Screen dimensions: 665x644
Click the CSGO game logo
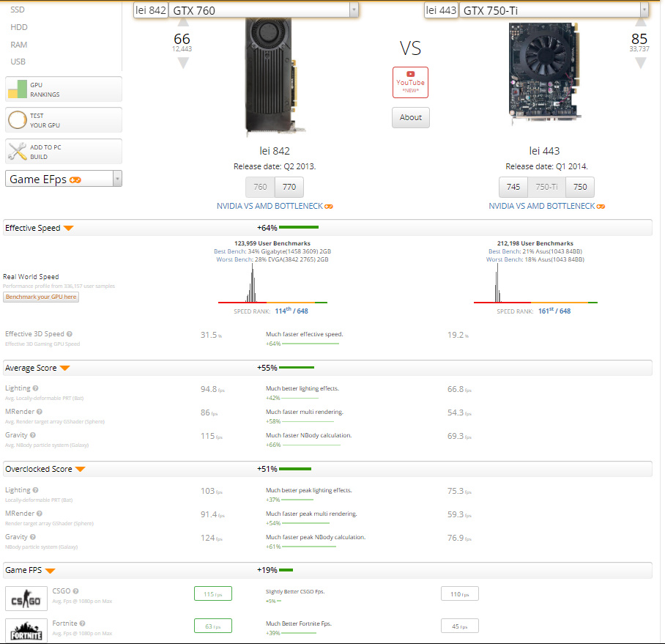26,599
